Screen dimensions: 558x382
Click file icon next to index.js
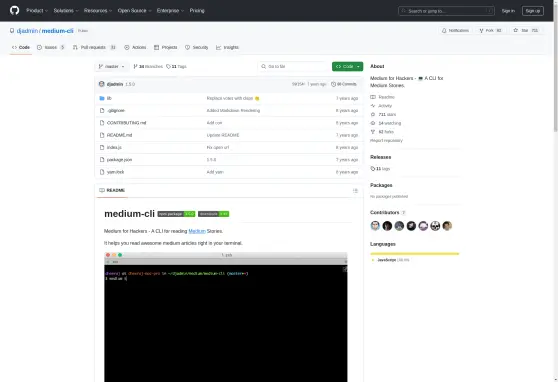[102, 147]
